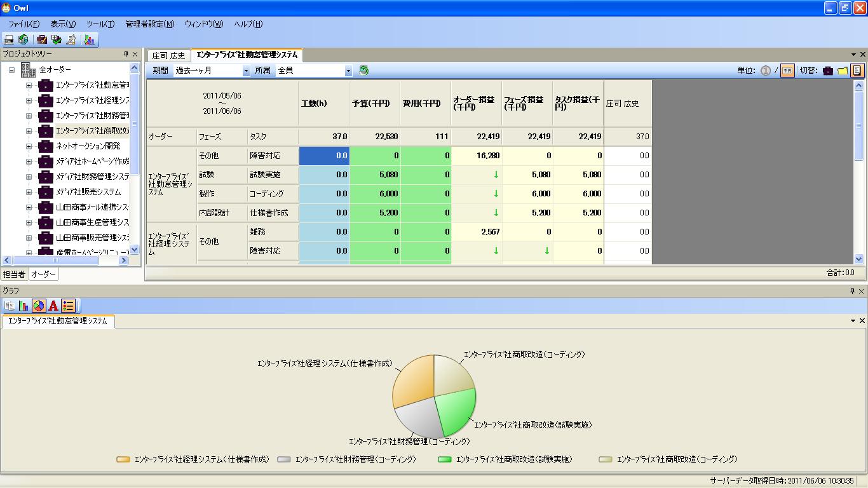Toggle the graph legend list button
The width and height of the screenshot is (868, 488).
click(69, 306)
